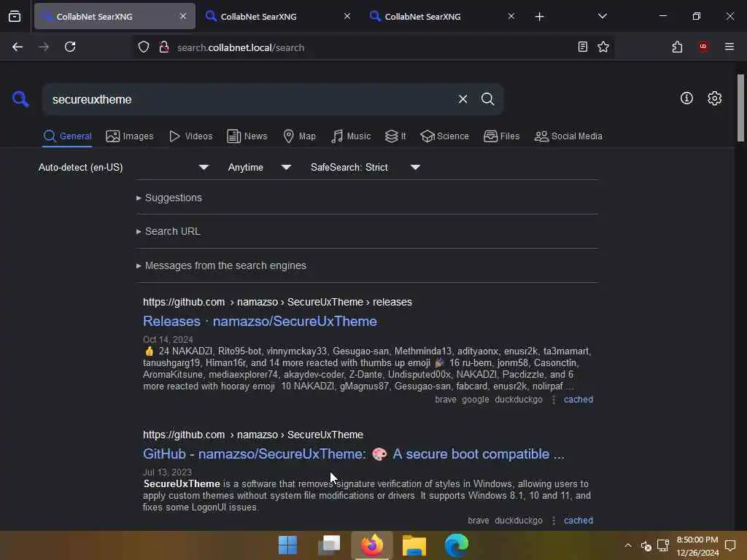This screenshot has width=747, height=560.
Task: Select the Map search category
Action: point(299,136)
